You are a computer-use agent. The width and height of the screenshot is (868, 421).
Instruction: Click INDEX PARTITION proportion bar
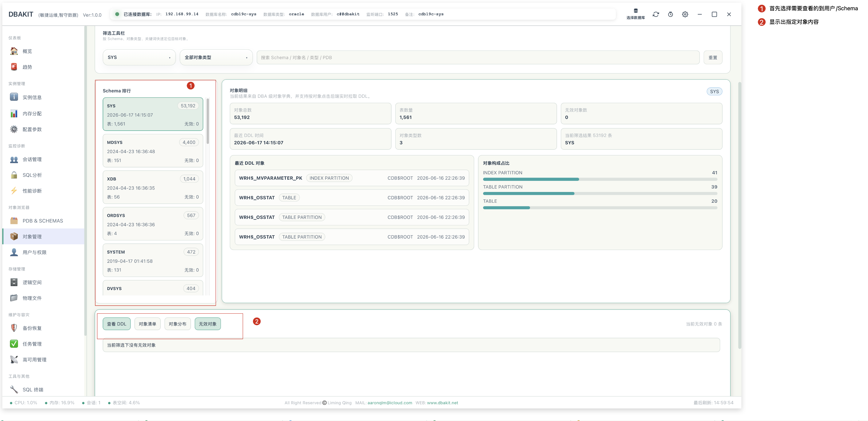point(600,179)
